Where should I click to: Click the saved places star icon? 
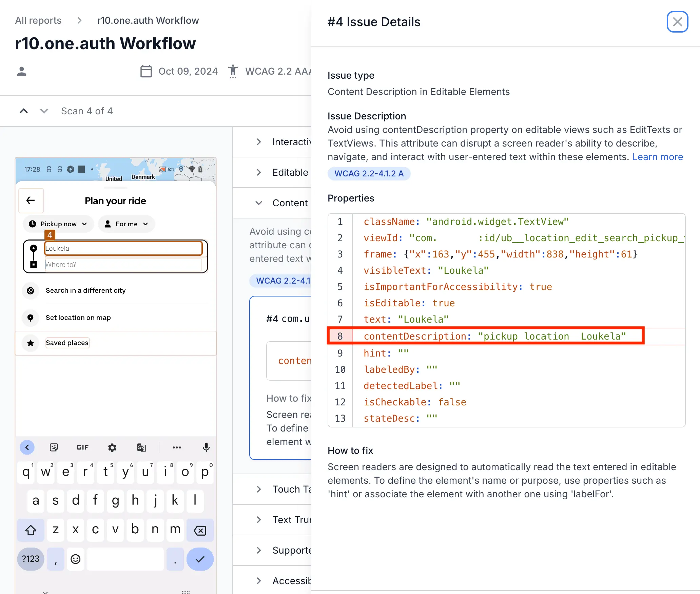pyautogui.click(x=31, y=342)
